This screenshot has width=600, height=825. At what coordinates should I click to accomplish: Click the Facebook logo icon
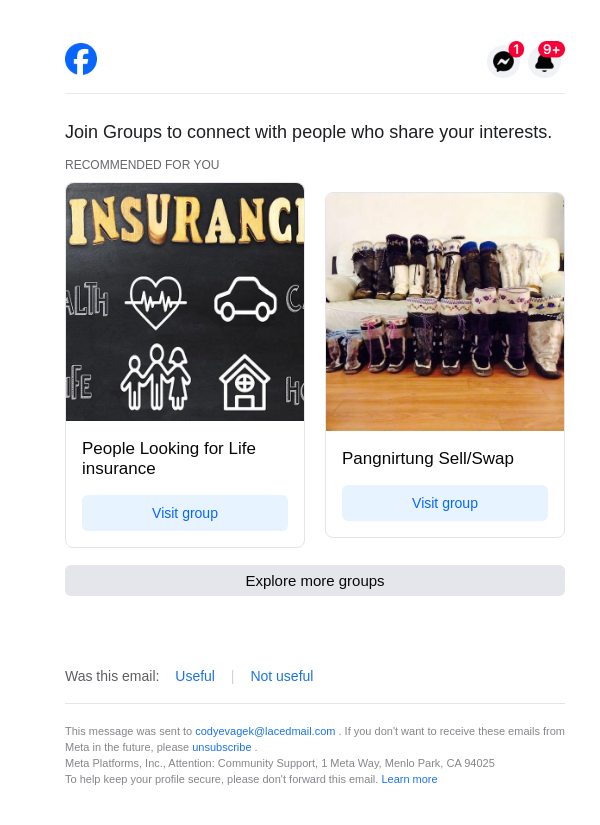pos(81,59)
